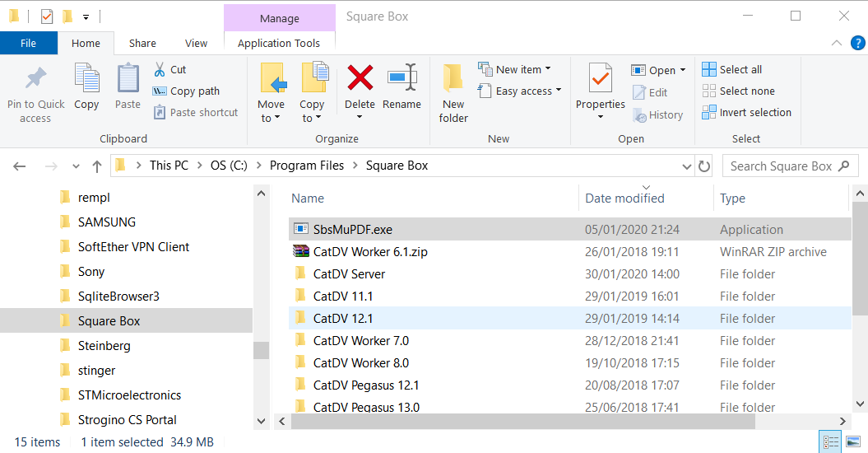This screenshot has height=453, width=868.
Task: Expand Recent locations chevron in navigation
Action: coord(76,166)
